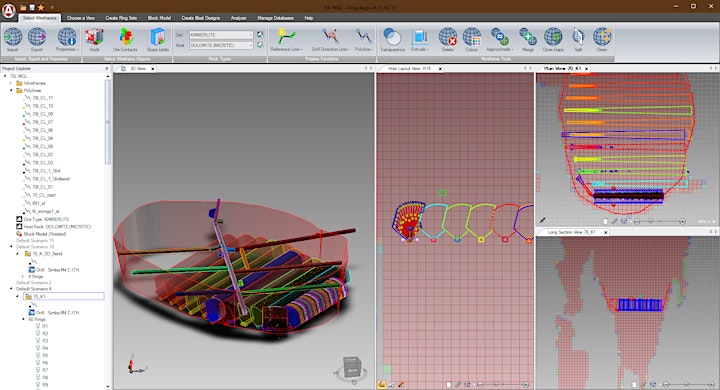Toggle the R4 ring checkbox

pos(39,348)
